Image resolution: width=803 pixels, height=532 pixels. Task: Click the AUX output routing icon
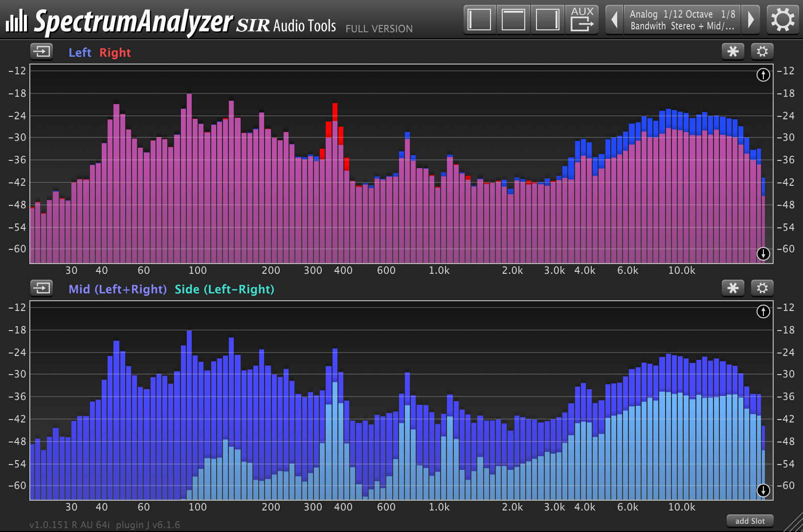[582, 20]
